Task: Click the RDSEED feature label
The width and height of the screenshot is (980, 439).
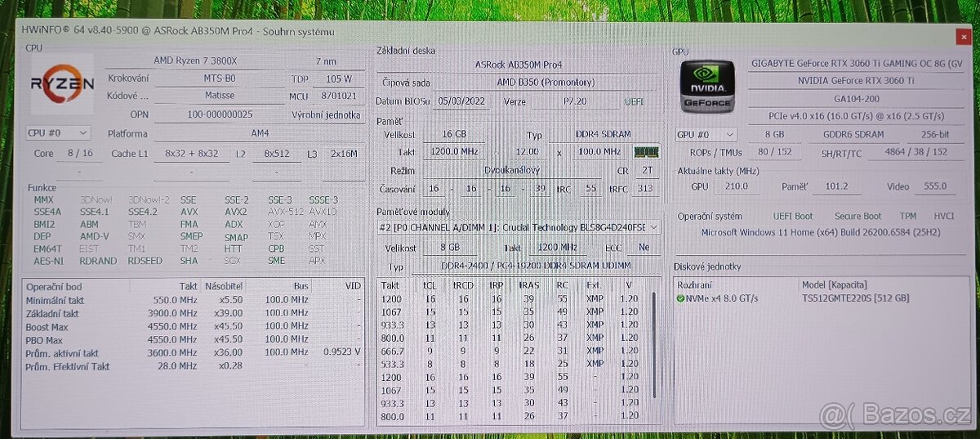Action: [x=145, y=261]
